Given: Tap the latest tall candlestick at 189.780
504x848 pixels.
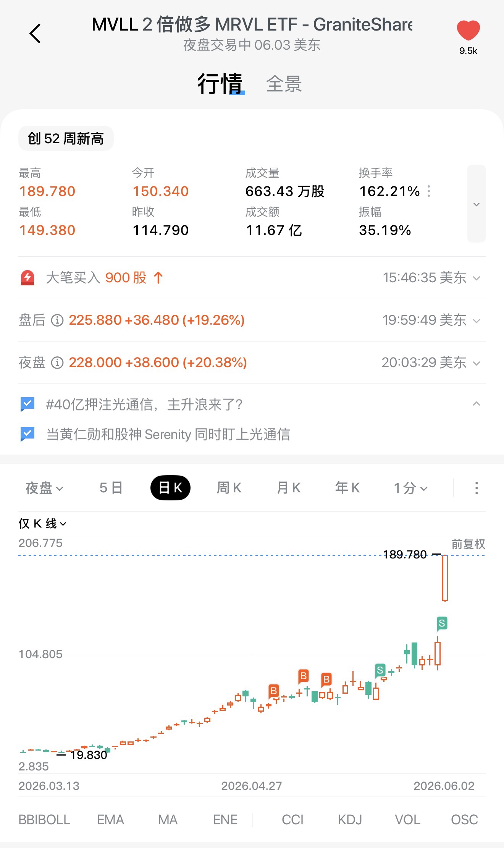Looking at the screenshot, I should 445,578.
